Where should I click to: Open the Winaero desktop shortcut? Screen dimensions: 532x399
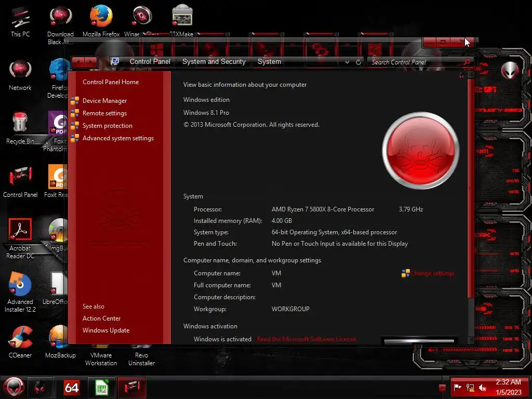click(x=141, y=21)
